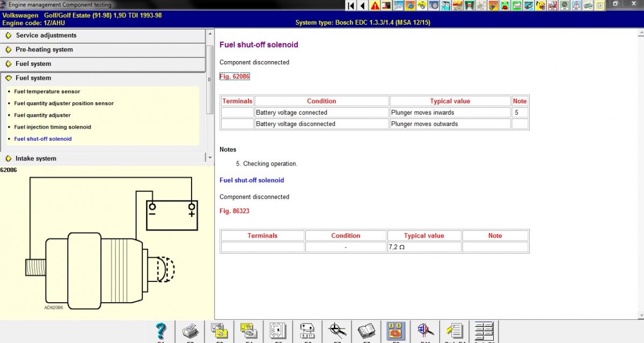Click the left panel scrollbar down arrow
The image size is (644, 343).
210,157
